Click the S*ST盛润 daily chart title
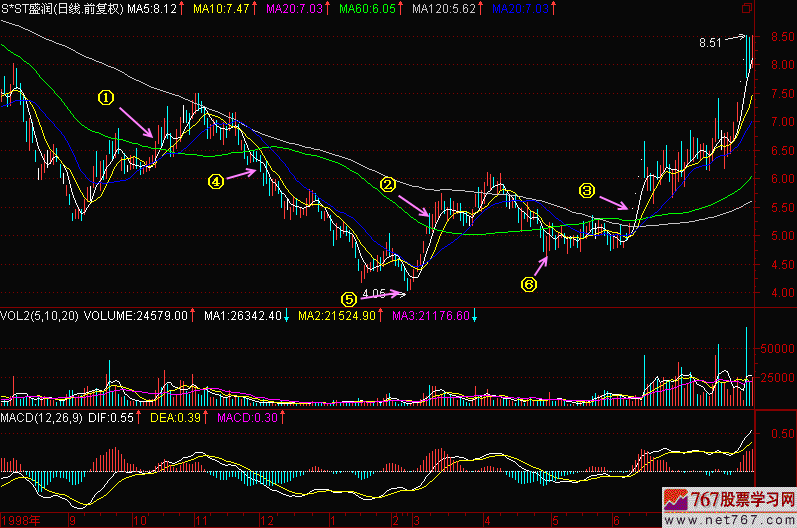This screenshot has width=797, height=528. tap(62, 8)
